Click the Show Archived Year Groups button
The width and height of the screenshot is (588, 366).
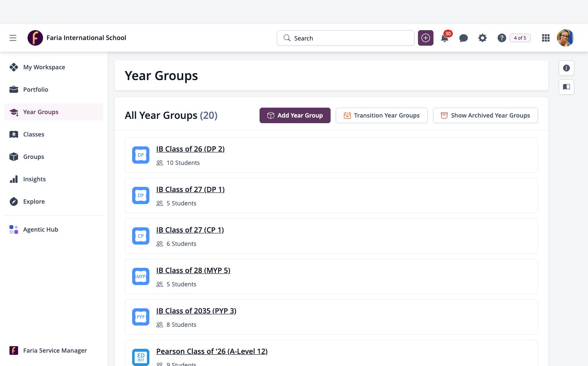point(486,115)
